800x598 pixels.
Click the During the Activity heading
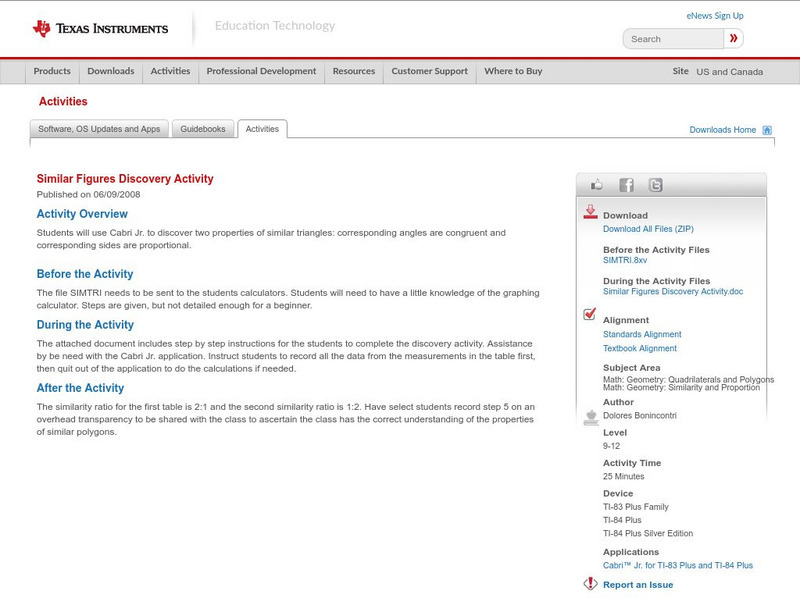(85, 325)
